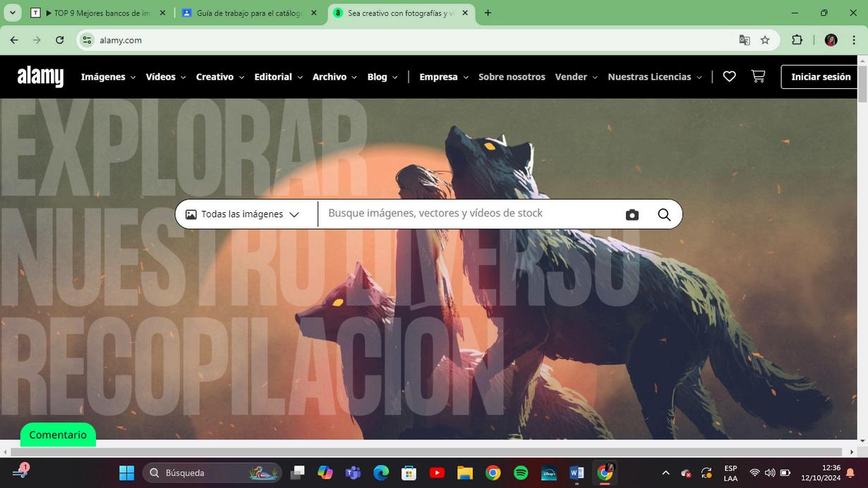Expand the Blog menu

pos(382,77)
